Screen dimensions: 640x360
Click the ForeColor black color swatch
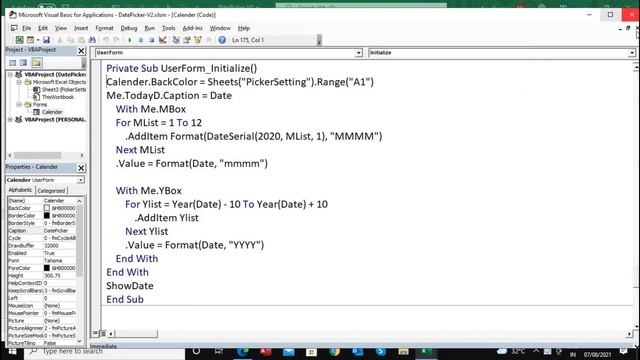pos(47,268)
